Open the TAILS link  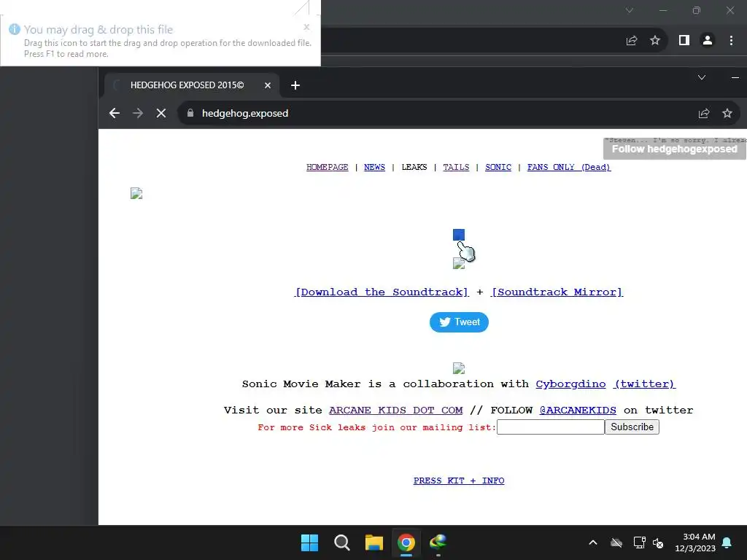click(x=456, y=167)
